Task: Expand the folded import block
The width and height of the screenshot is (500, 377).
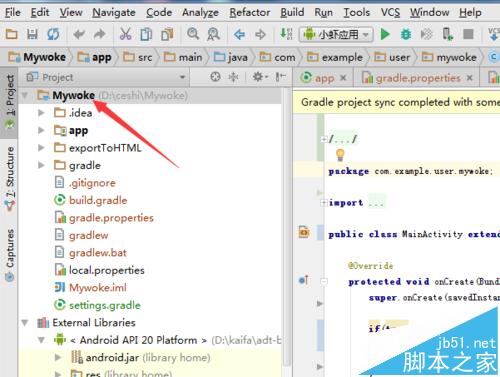Action: pos(323,203)
